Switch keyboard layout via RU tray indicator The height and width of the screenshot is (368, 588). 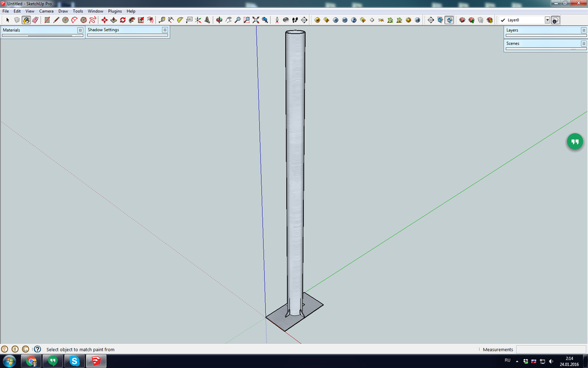(507, 361)
